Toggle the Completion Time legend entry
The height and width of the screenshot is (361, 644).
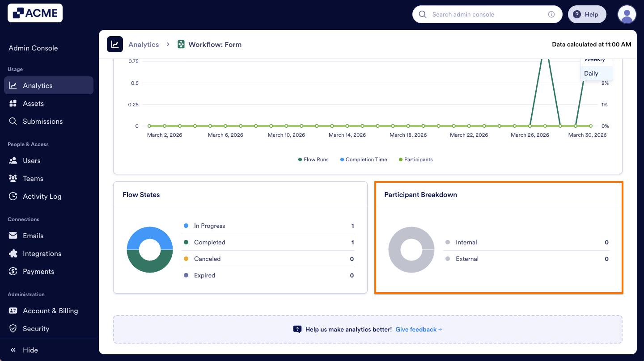tap(363, 160)
